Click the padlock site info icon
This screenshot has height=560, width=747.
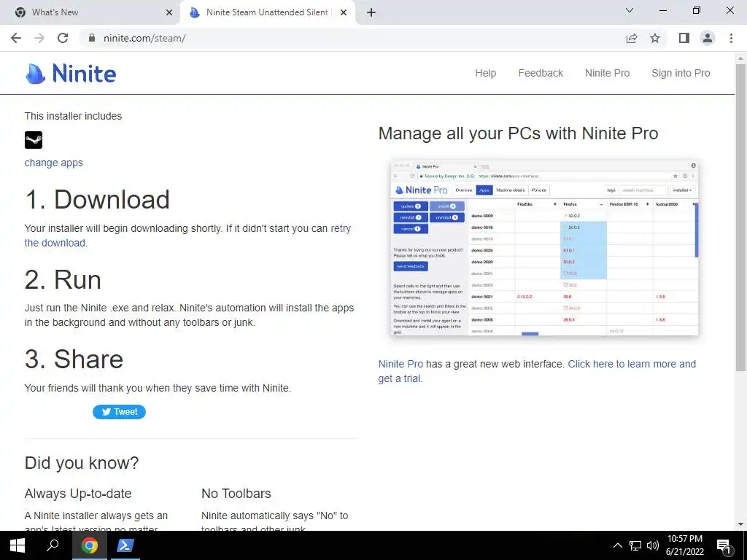[91, 38]
